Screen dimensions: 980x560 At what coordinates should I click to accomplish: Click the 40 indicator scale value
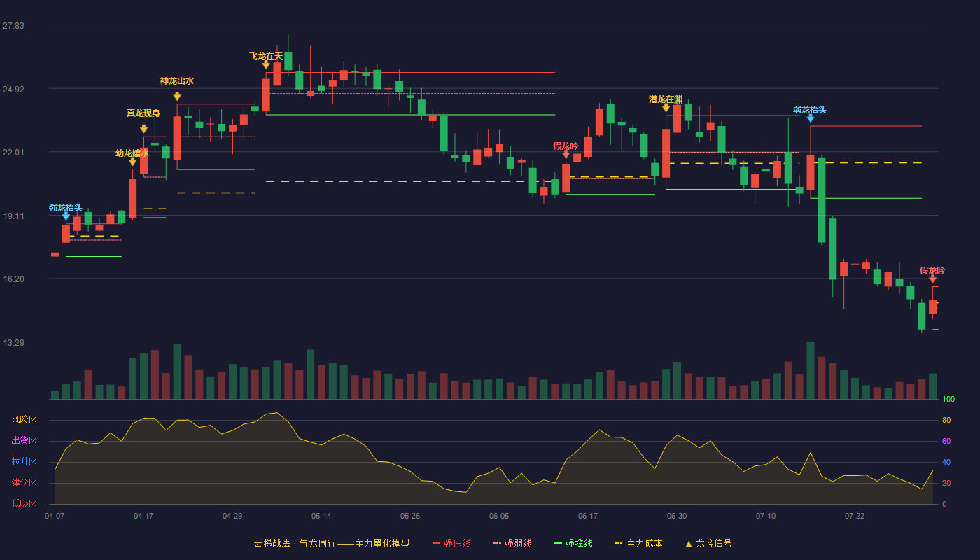click(946, 462)
